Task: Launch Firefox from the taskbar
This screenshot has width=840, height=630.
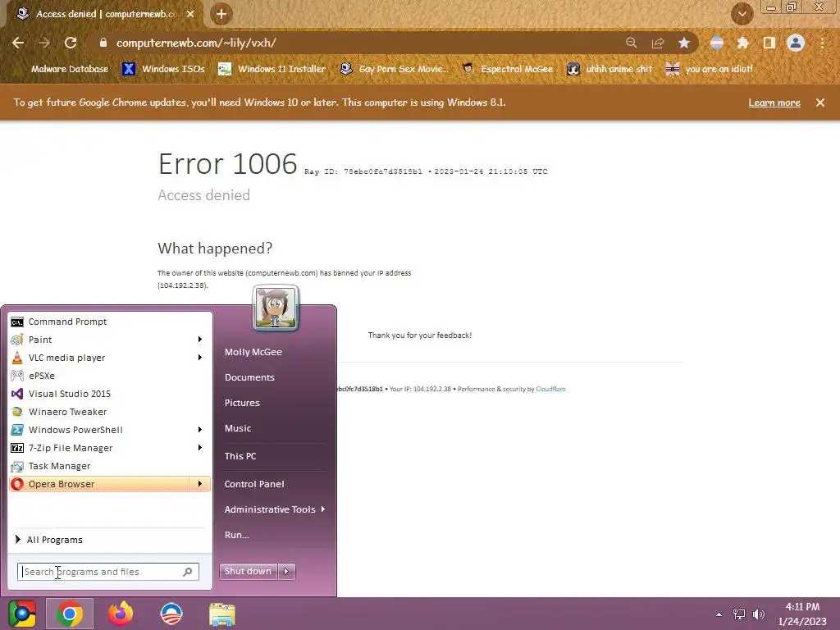Action: tap(121, 614)
